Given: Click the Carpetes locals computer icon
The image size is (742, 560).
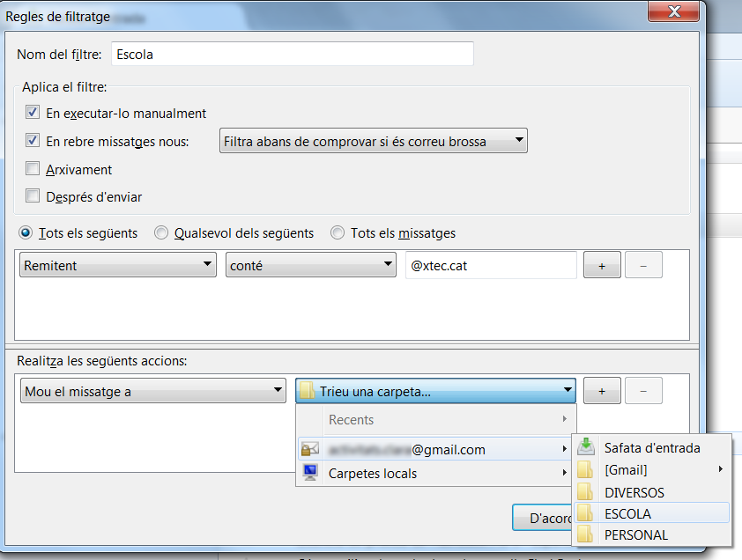Looking at the screenshot, I should click(309, 473).
